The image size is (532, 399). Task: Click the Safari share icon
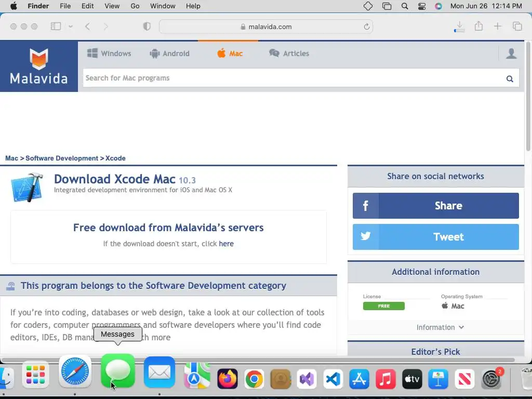point(478,26)
